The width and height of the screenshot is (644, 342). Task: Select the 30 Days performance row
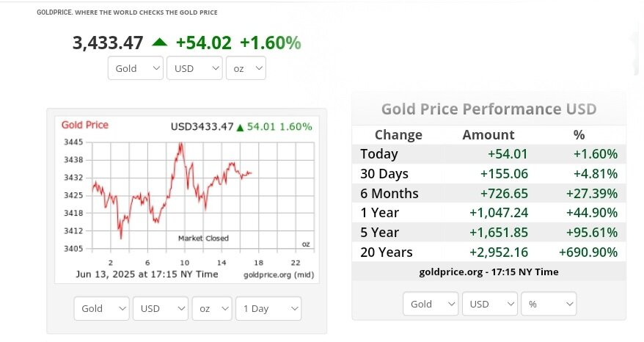click(x=489, y=174)
